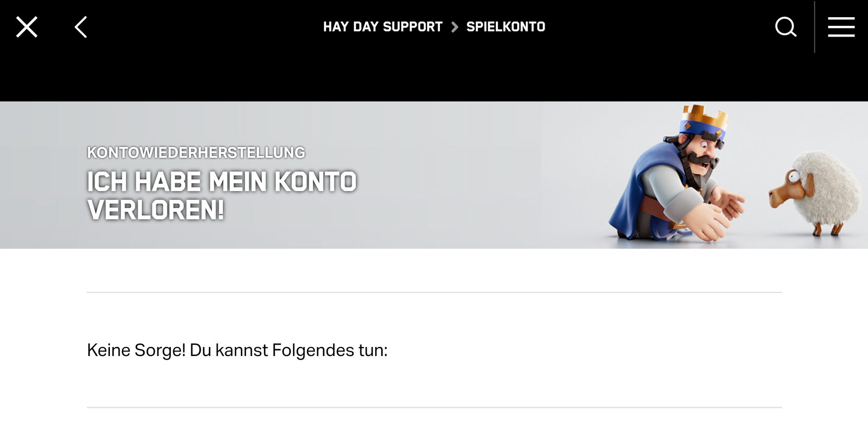
Task: Open the HAY DAY SUPPORT breadcrumb
Action: [382, 27]
